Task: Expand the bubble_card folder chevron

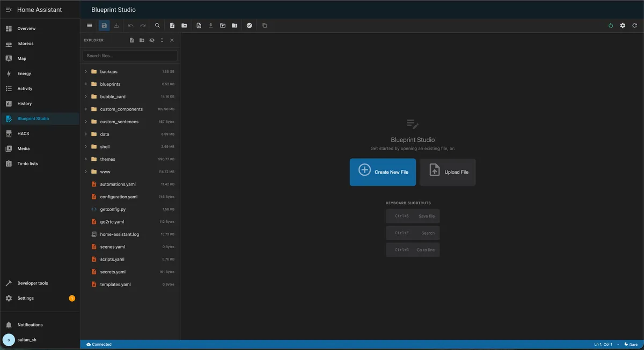Action: [x=86, y=96]
